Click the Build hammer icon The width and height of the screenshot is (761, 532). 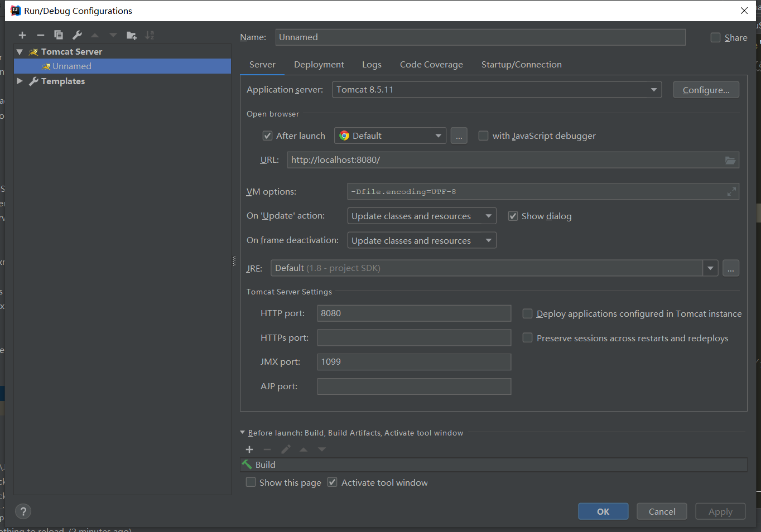247,465
